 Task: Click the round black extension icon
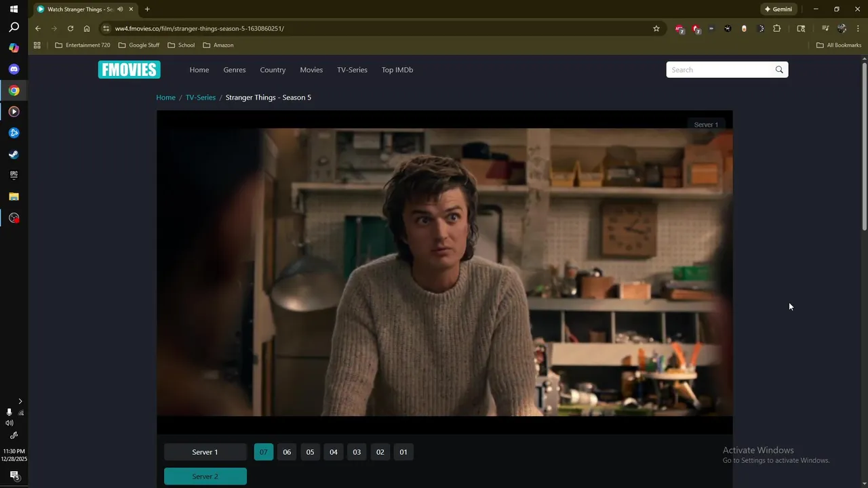click(728, 28)
